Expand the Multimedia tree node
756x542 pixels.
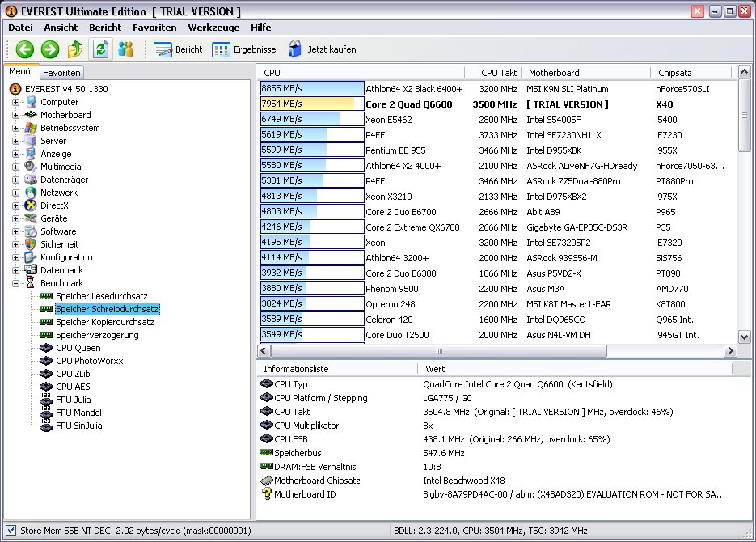16,167
